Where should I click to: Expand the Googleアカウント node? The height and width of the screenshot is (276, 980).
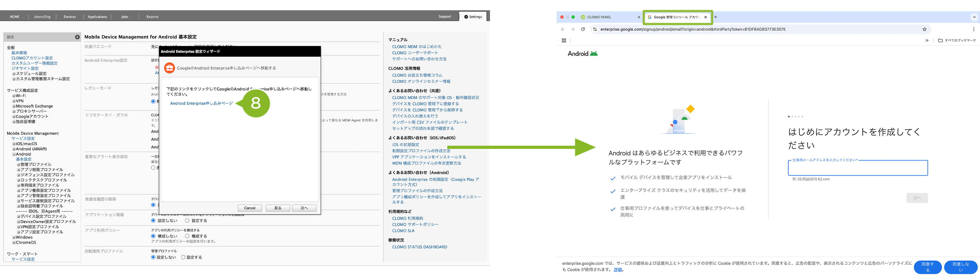tap(14, 117)
